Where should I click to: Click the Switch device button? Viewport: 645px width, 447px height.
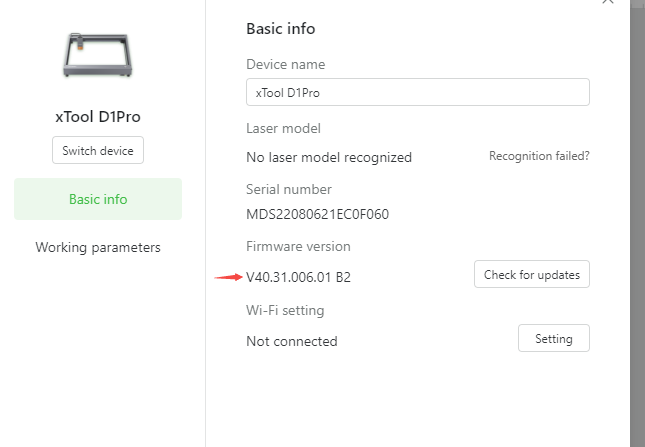point(98,150)
